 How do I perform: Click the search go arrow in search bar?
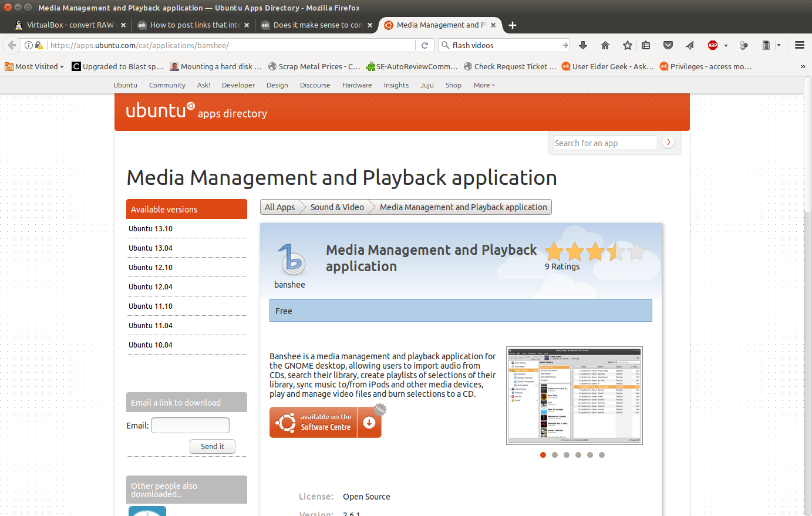coord(565,45)
